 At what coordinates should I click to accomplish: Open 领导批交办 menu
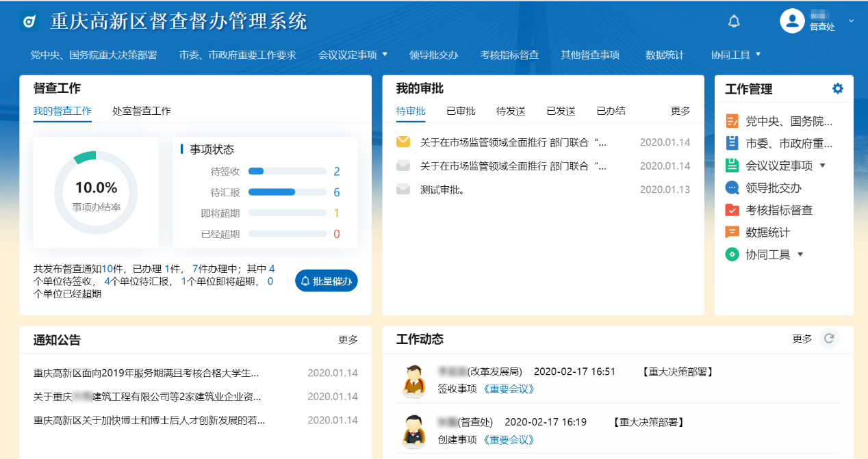click(x=433, y=55)
